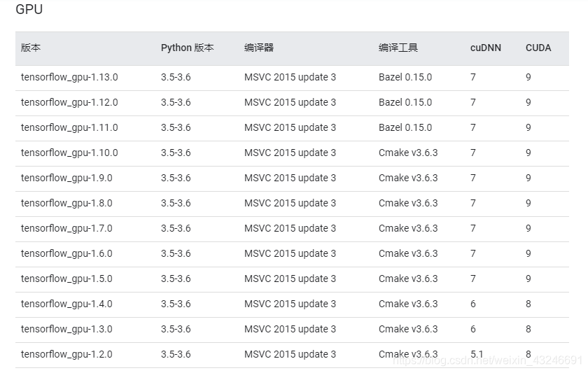The height and width of the screenshot is (373, 588).
Task: Select the tensorflow_gpu-1.10.0 cell
Action: (69, 153)
